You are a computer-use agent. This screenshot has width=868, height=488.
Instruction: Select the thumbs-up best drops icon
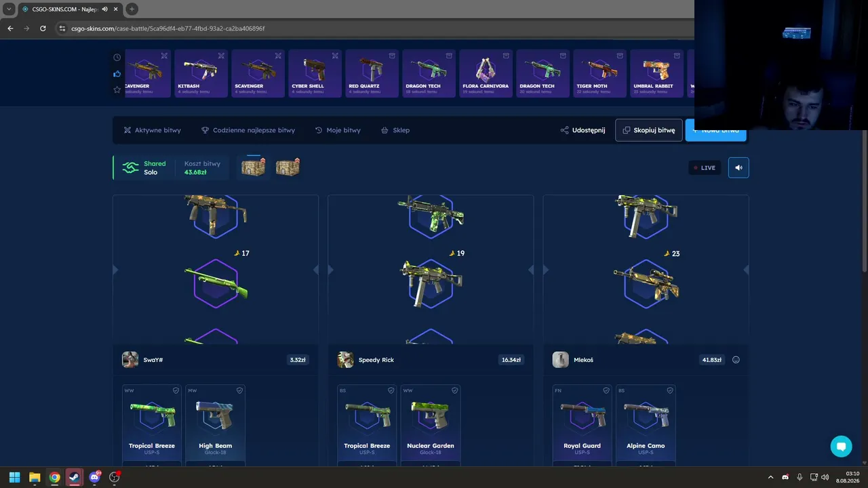coord(117,73)
